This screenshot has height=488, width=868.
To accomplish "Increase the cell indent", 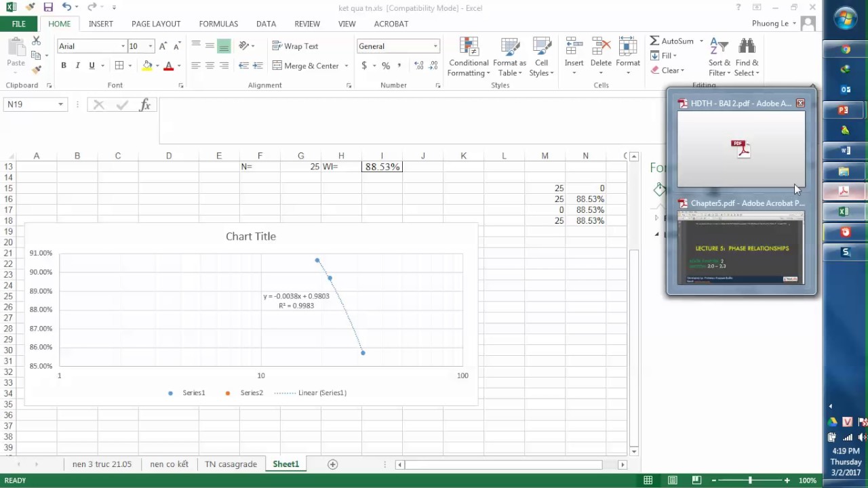I will click(x=258, y=66).
